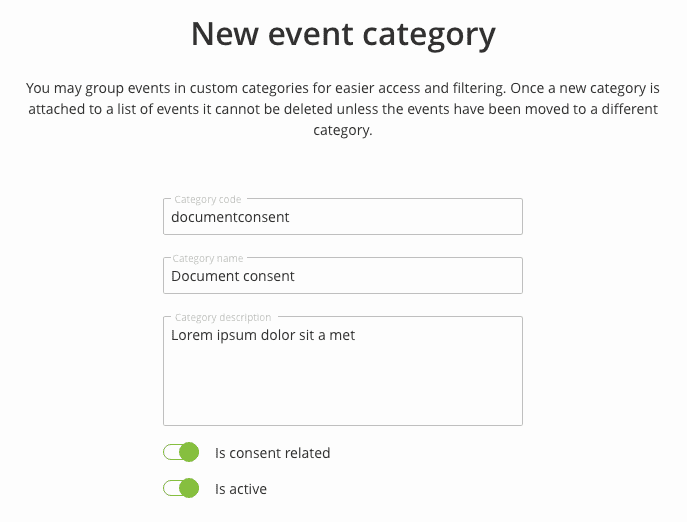This screenshot has height=522, width=687.
Task: Click the green knob of the active toggle
Action: tap(189, 489)
